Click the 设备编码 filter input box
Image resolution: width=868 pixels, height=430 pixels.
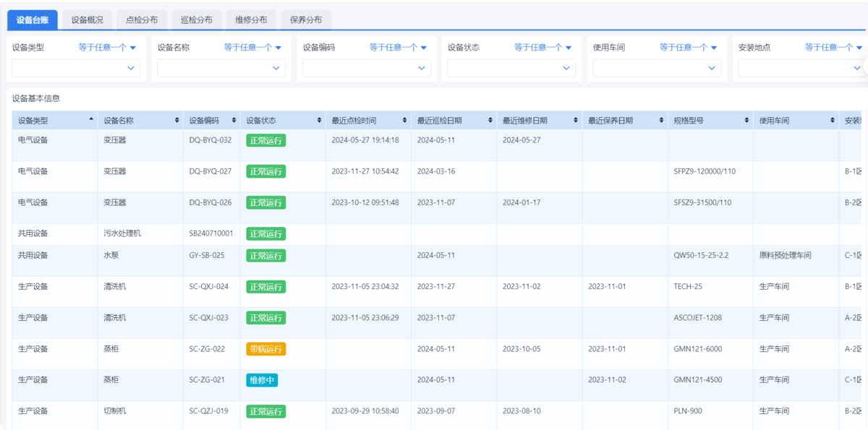[365, 68]
